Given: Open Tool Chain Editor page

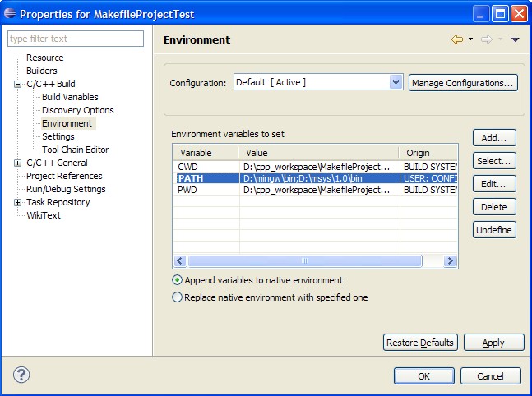Looking at the screenshot, I should 75,150.
